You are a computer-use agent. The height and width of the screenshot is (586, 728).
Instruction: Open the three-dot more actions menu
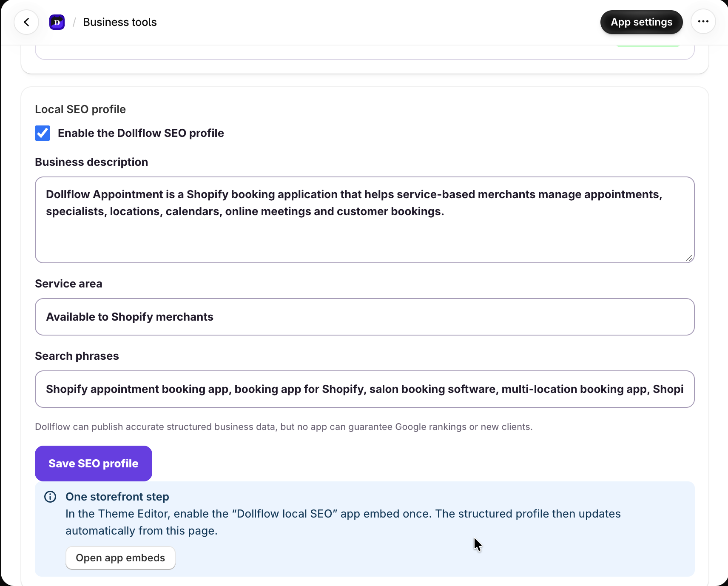(x=703, y=22)
